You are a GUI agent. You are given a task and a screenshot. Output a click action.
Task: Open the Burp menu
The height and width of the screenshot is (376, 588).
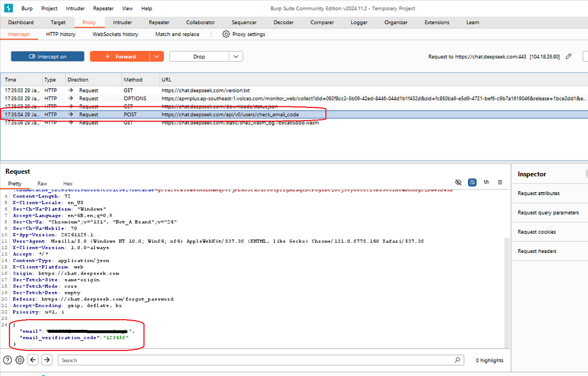tap(27, 8)
